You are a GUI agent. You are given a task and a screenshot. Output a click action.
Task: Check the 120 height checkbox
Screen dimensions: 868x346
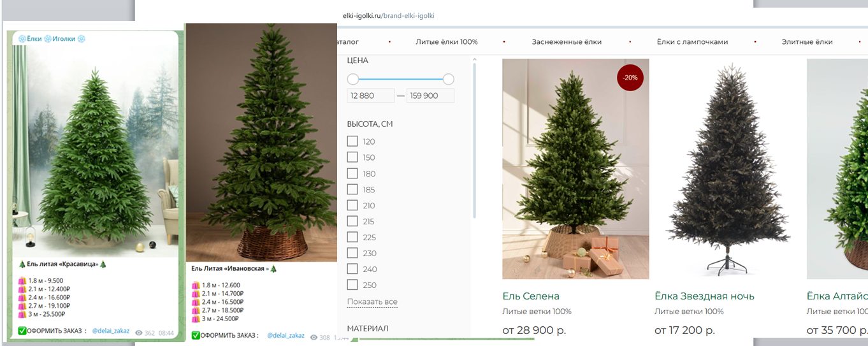click(x=352, y=141)
